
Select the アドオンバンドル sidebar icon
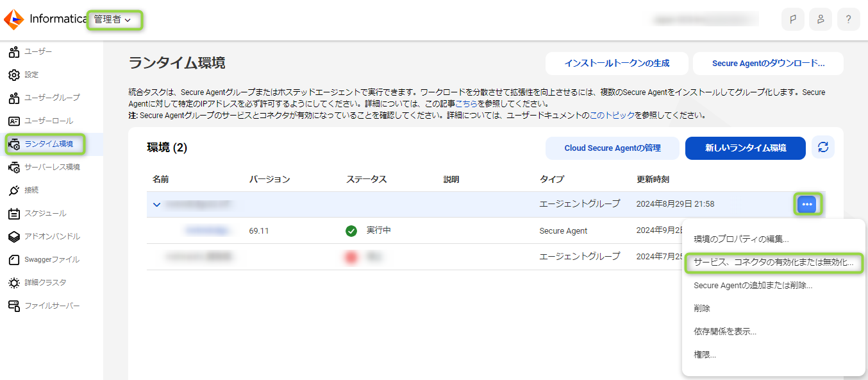point(40,236)
